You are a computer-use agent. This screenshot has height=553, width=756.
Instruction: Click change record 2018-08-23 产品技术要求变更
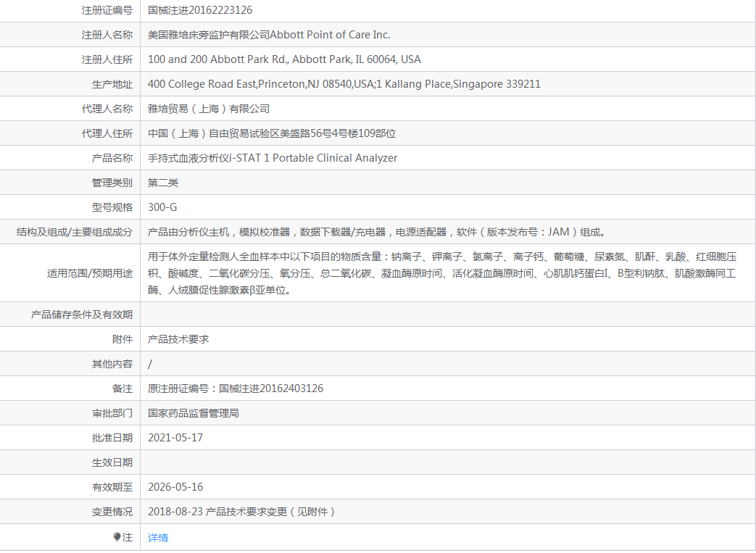click(241, 512)
